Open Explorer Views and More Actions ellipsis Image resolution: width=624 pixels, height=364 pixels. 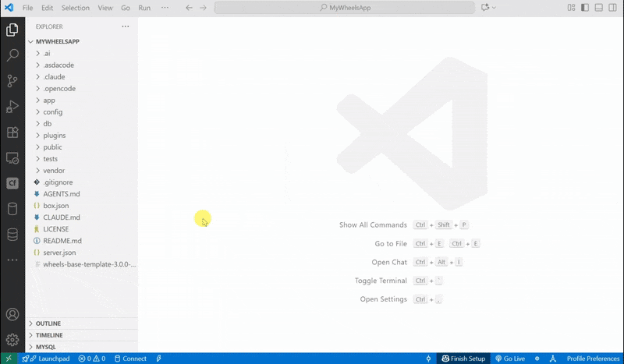(126, 27)
